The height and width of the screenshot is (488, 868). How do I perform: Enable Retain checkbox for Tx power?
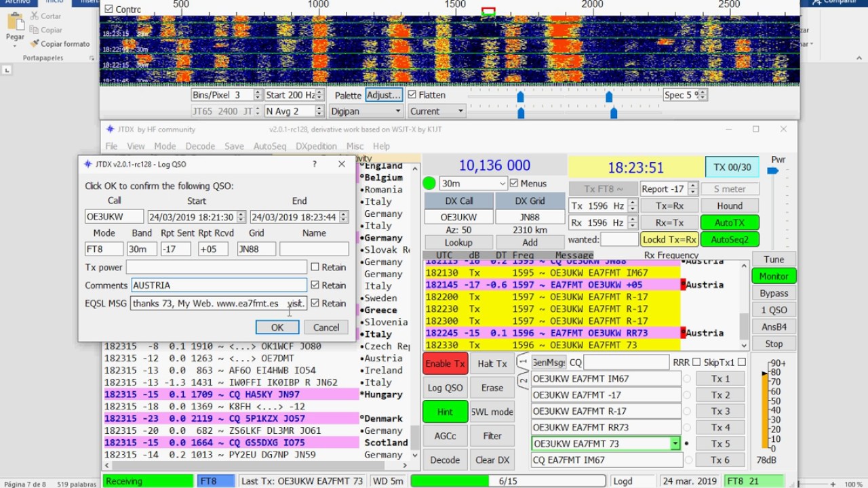(x=315, y=267)
